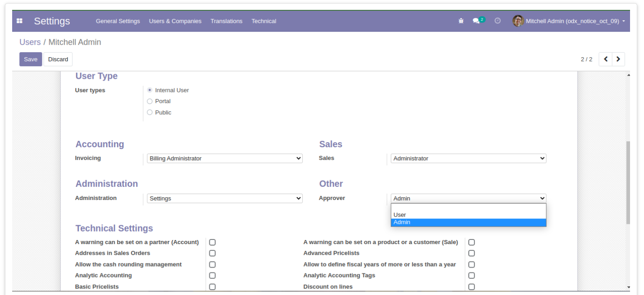Click the vertical page scrollbar

(628, 183)
